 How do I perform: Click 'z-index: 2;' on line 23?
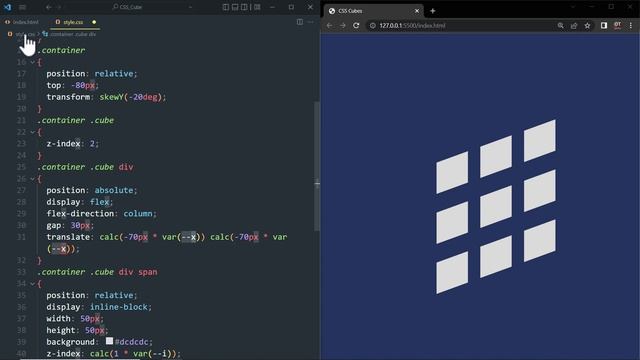[x=73, y=144]
